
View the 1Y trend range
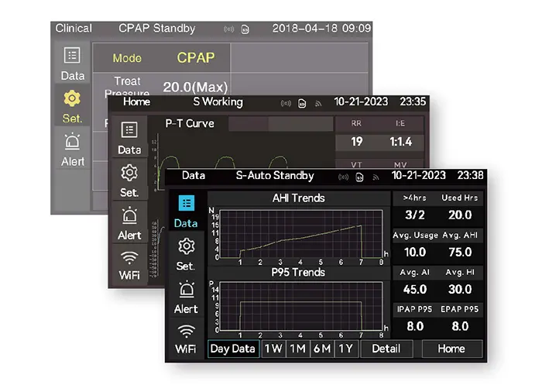[x=346, y=349]
